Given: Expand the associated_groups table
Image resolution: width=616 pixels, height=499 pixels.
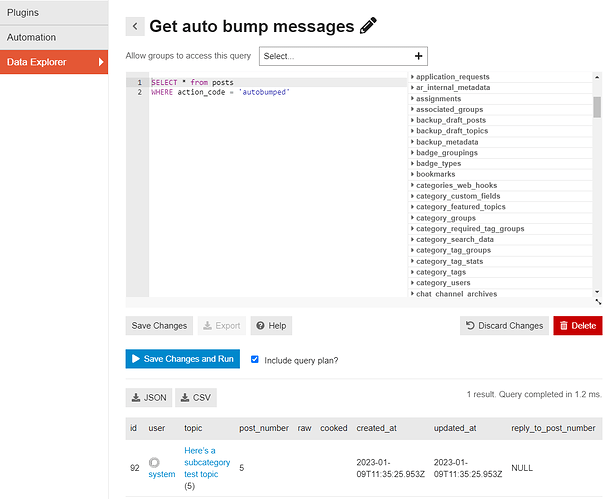Looking at the screenshot, I should pos(500,109).
